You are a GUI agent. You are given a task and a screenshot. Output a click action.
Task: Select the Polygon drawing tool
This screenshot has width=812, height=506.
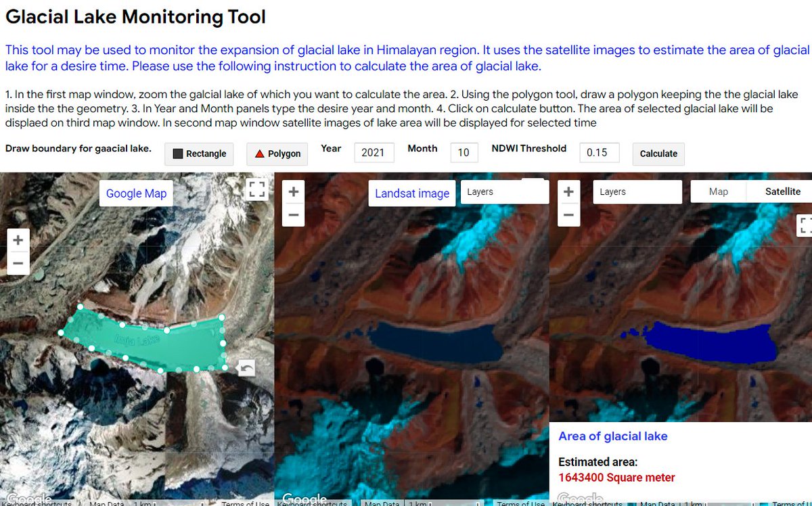click(x=277, y=154)
